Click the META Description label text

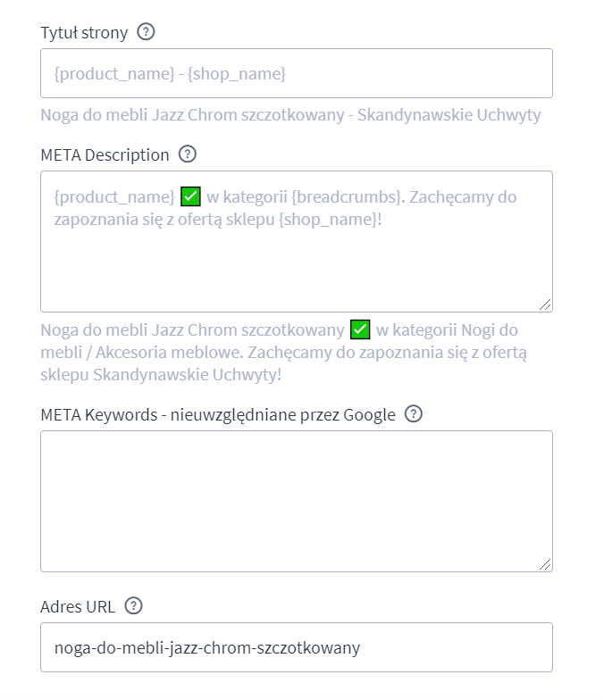[x=105, y=155]
